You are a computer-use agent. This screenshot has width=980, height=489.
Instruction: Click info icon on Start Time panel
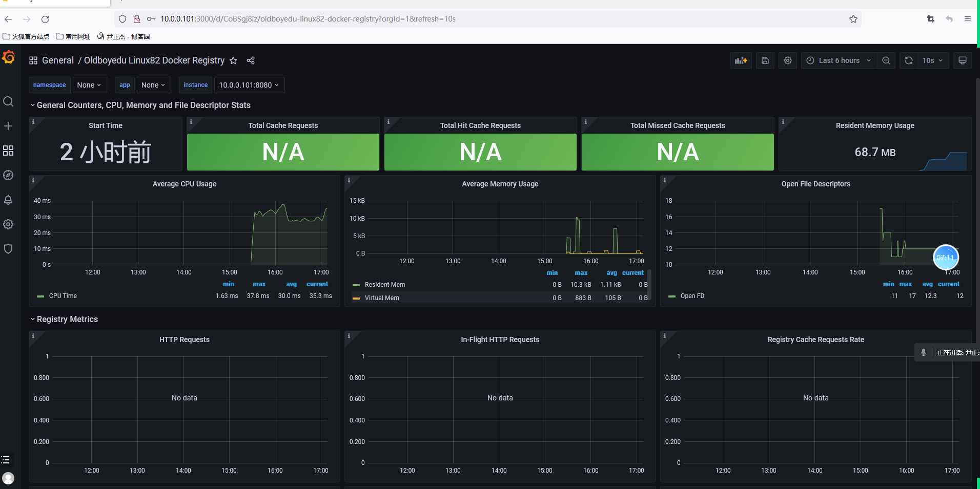(33, 122)
